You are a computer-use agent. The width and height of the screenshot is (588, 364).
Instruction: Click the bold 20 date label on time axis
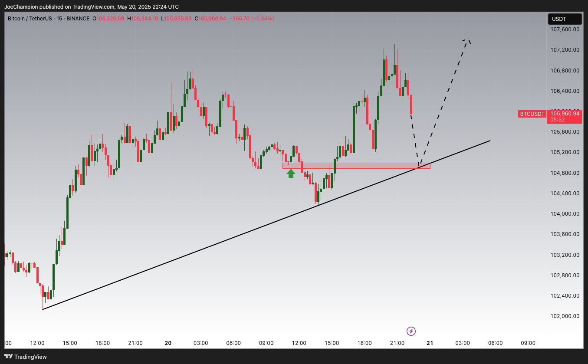click(168, 343)
